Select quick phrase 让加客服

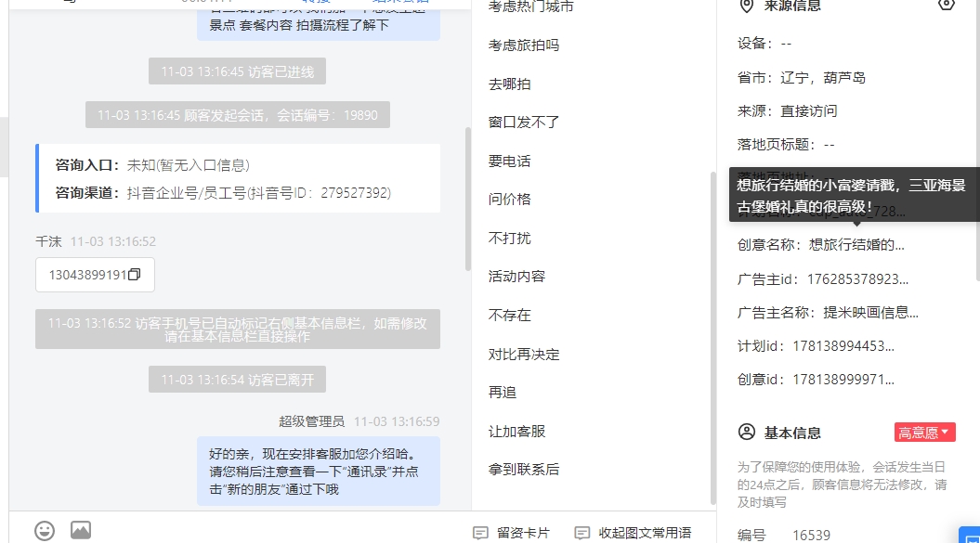[x=516, y=431]
